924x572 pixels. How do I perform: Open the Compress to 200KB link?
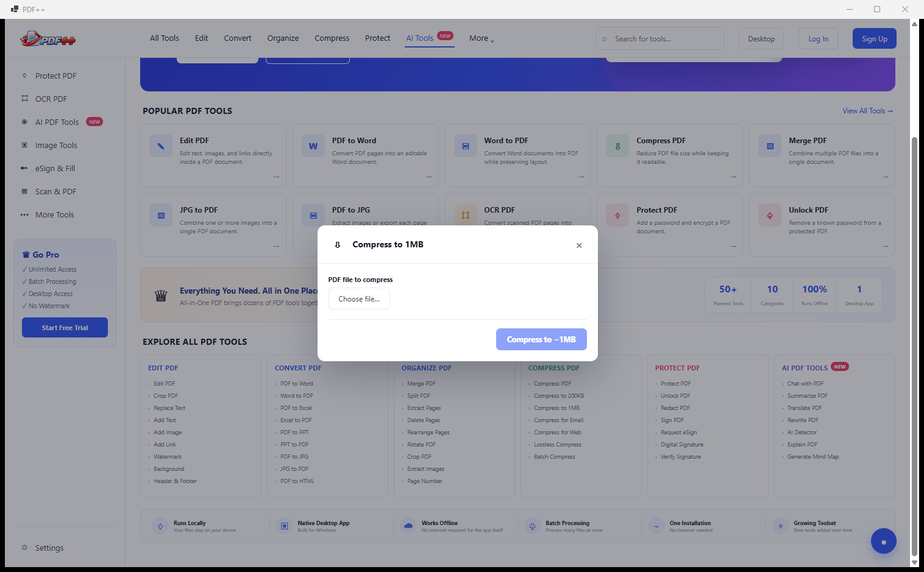click(559, 396)
